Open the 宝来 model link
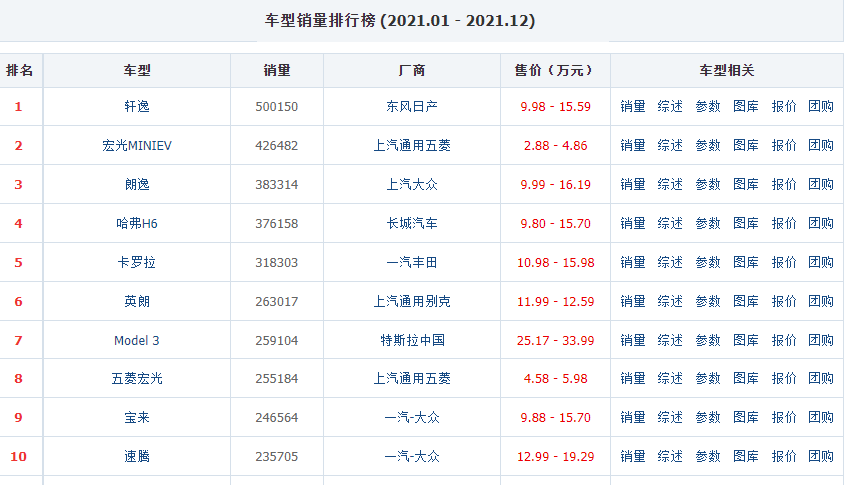Image resolution: width=848 pixels, height=487 pixels. coord(137,417)
